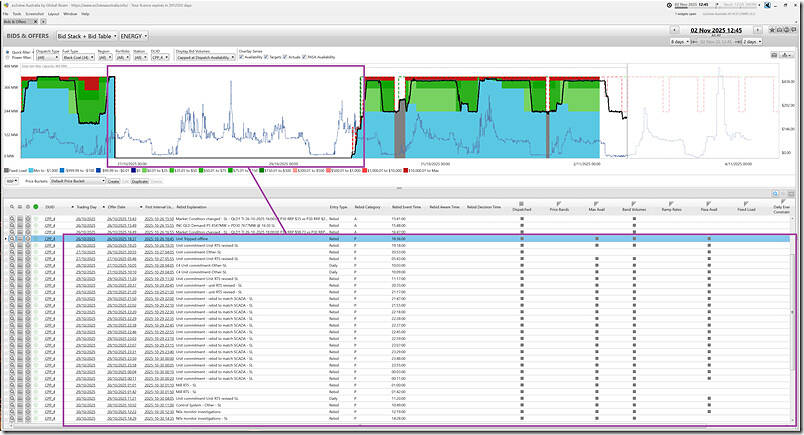This screenshot has height=435, width=804.
Task: Toggle the Availability overlay checkbox
Action: point(242,57)
